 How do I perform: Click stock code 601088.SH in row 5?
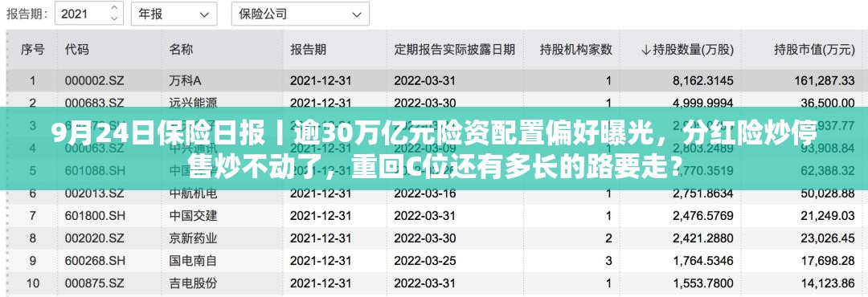[95, 170]
